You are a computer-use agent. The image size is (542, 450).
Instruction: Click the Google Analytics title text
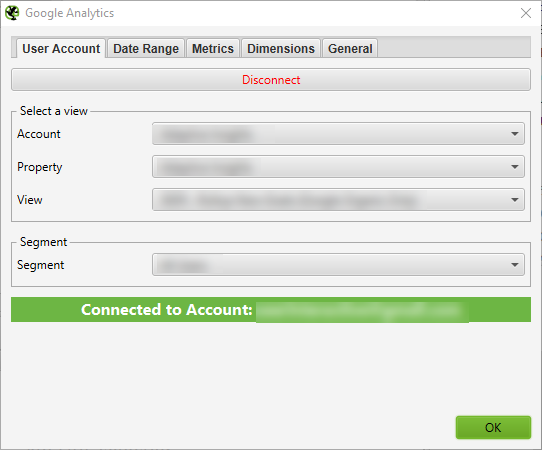point(69,13)
